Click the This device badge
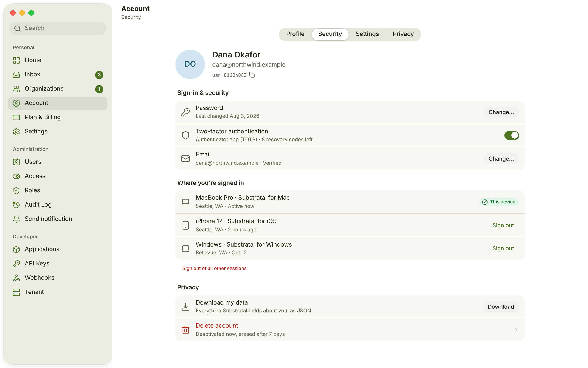The width and height of the screenshot is (588, 368). click(499, 202)
